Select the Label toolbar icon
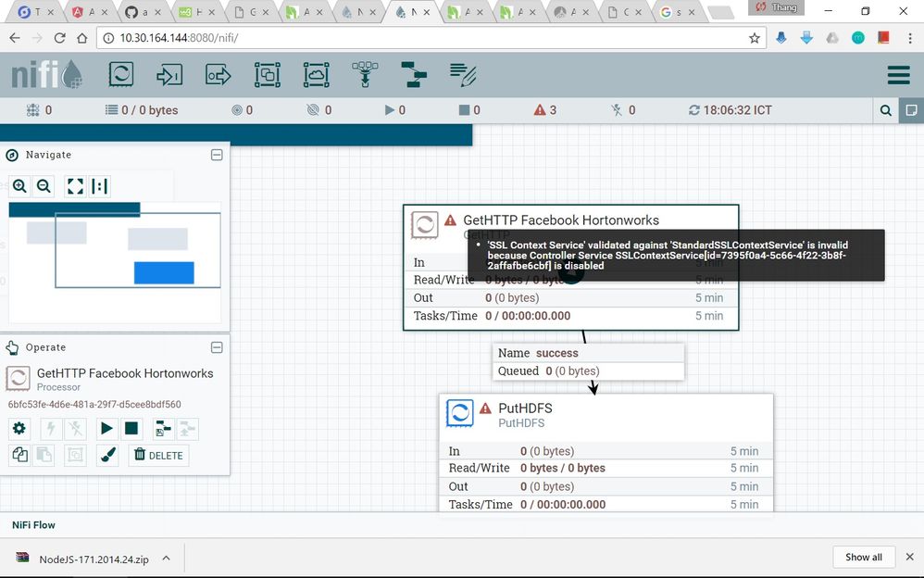The width and height of the screenshot is (924, 578). [x=462, y=75]
